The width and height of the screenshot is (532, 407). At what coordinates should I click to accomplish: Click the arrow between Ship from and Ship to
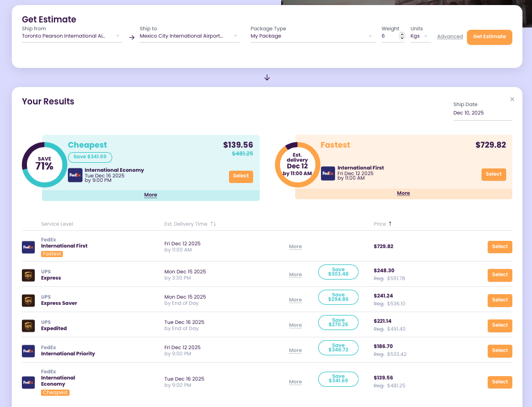131,36
